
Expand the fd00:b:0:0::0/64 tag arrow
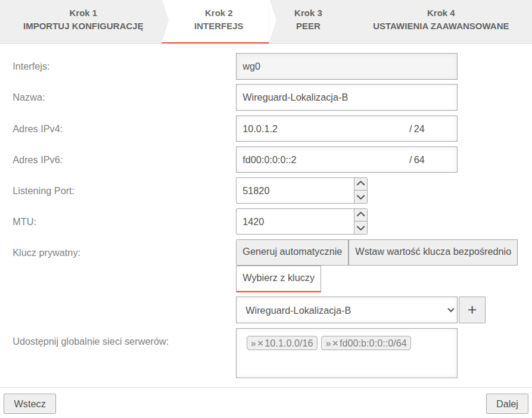point(328,344)
